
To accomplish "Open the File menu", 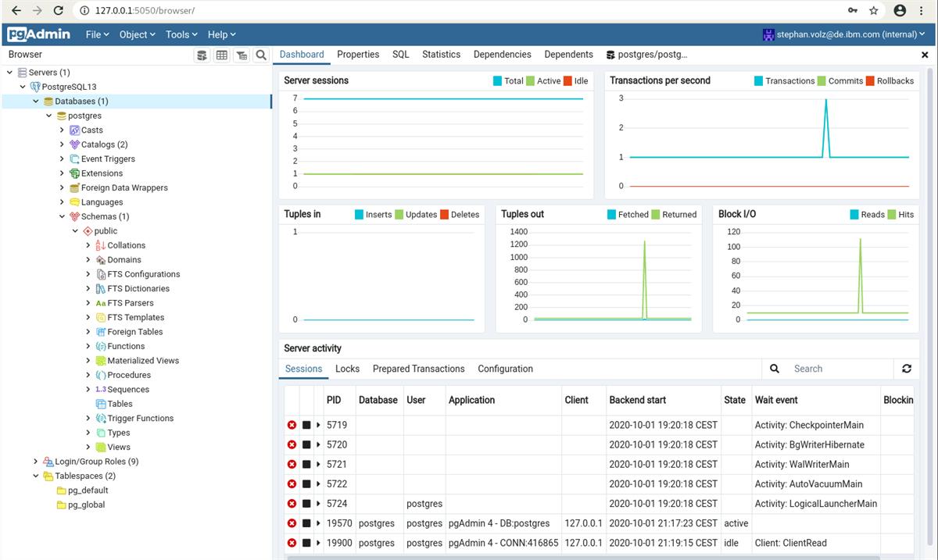I will coord(98,34).
